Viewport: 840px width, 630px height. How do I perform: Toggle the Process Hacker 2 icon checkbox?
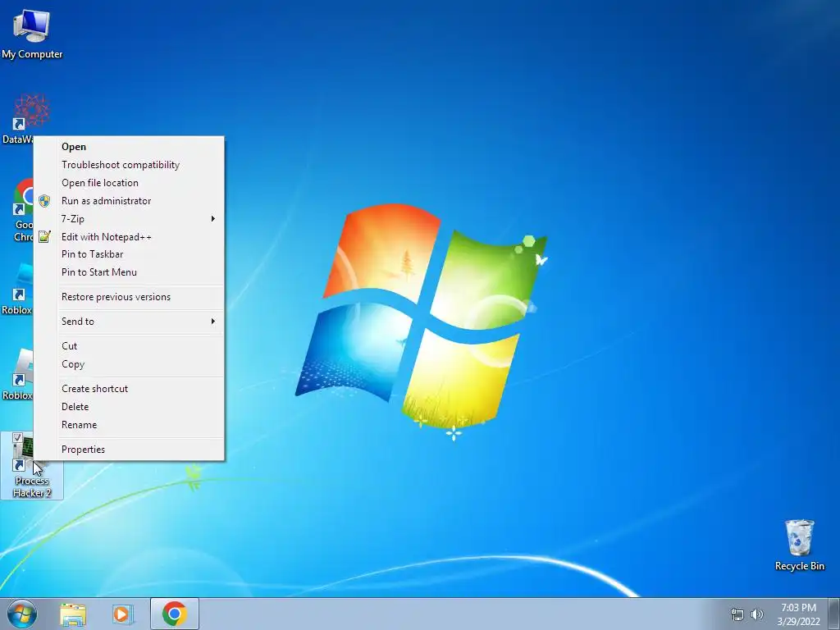click(x=17, y=438)
